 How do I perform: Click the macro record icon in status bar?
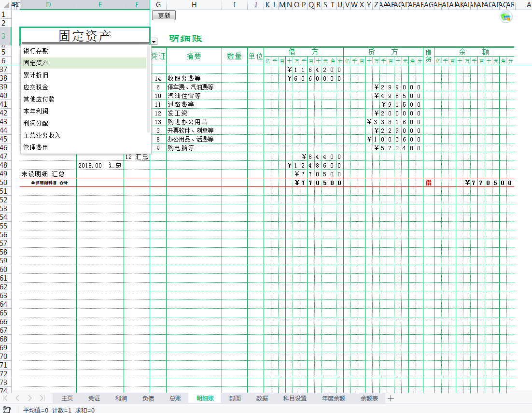(x=7, y=410)
